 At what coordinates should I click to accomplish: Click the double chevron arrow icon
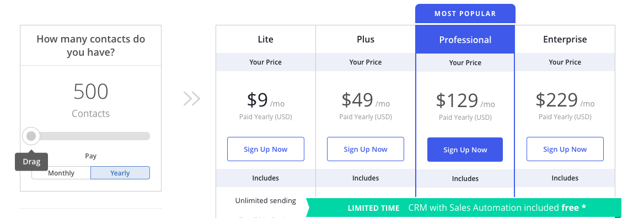[x=192, y=99]
